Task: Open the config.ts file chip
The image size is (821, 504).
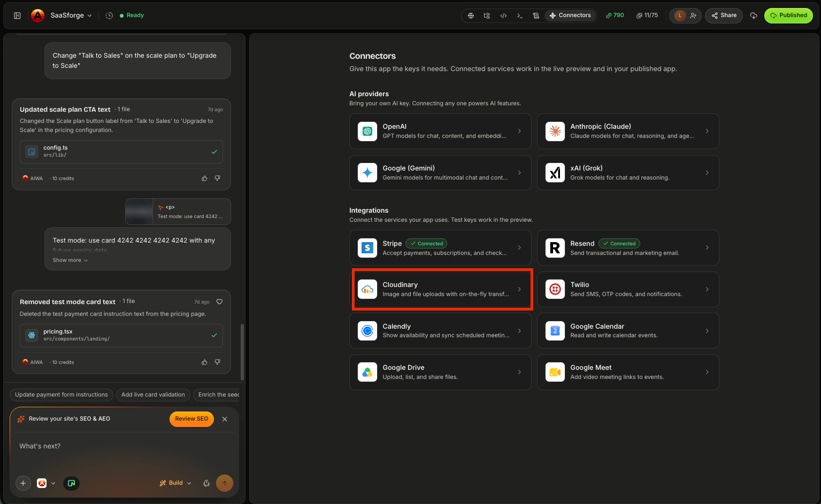Action: (121, 152)
